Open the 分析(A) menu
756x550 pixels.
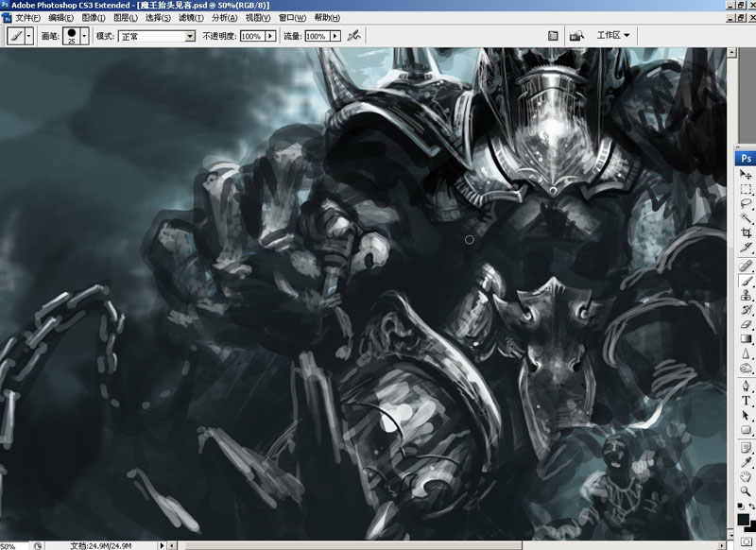coord(224,18)
